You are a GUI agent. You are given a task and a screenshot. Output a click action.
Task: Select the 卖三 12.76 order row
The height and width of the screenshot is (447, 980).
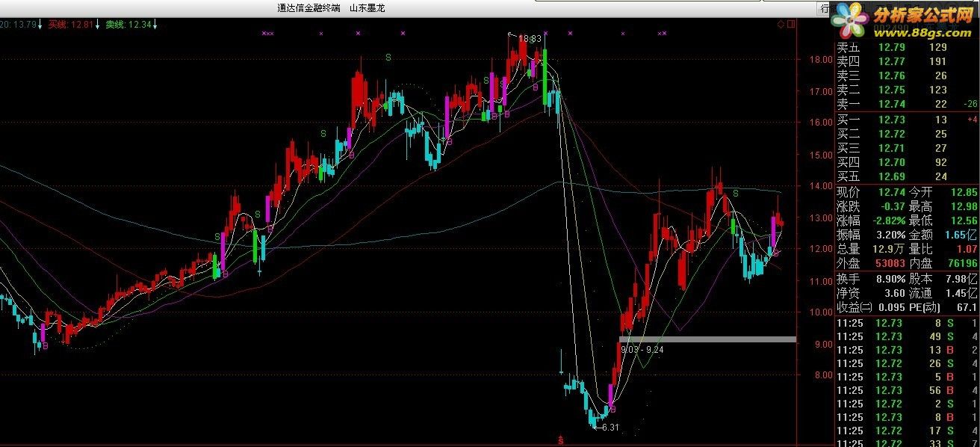click(x=906, y=75)
